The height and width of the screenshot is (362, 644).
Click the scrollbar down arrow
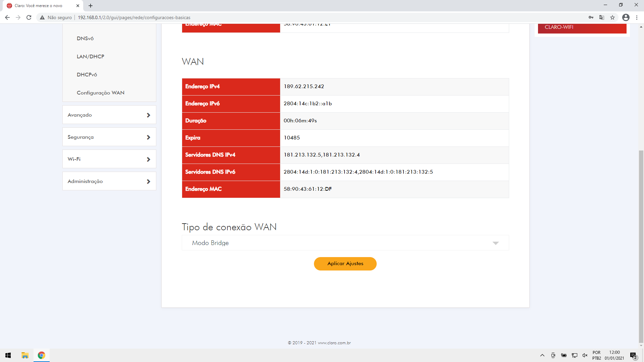[x=641, y=346]
